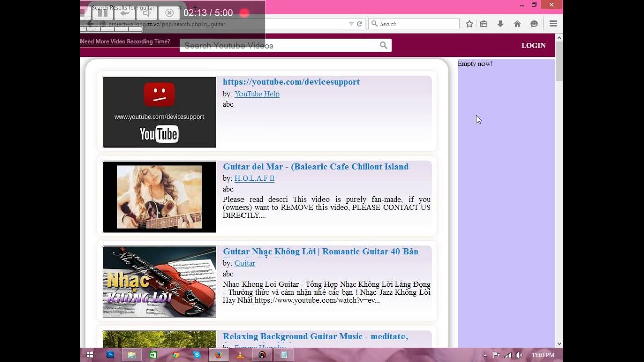Click the 'Empty now!' sidebar text
The image size is (644, 362).
click(475, 64)
